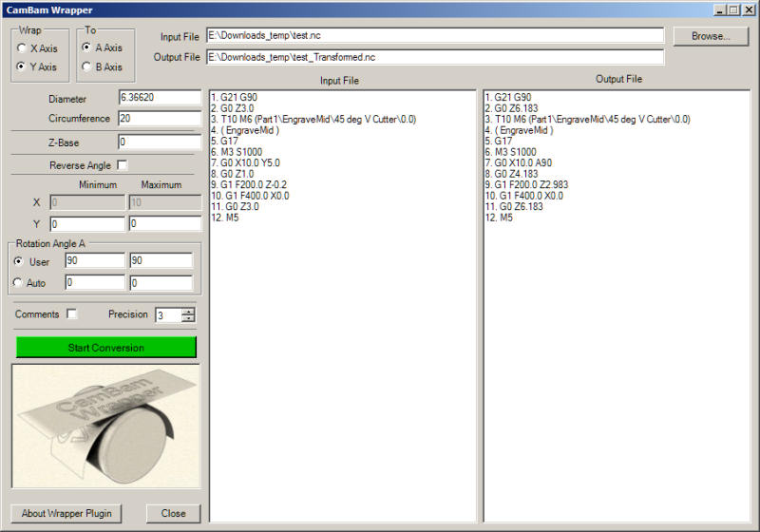Decrease Precision with the down arrow
The height and width of the screenshot is (532, 760).
click(188, 318)
